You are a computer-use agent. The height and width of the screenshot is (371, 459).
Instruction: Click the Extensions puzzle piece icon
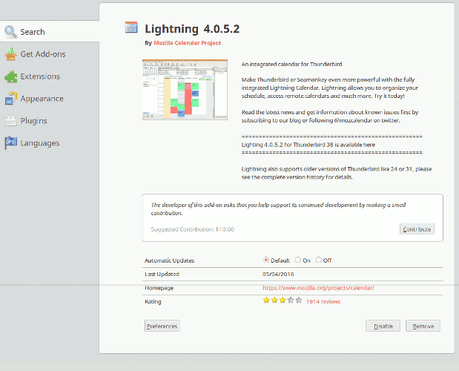tap(11, 76)
